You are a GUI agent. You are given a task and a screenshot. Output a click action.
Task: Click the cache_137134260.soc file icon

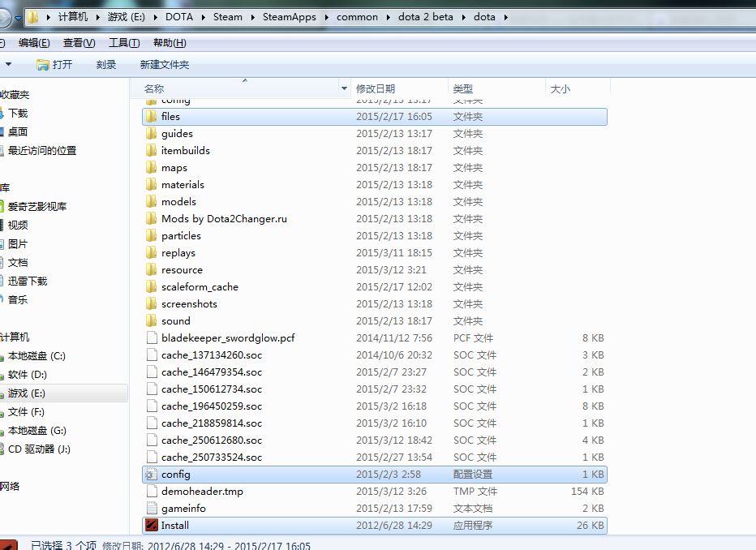pyautogui.click(x=152, y=354)
